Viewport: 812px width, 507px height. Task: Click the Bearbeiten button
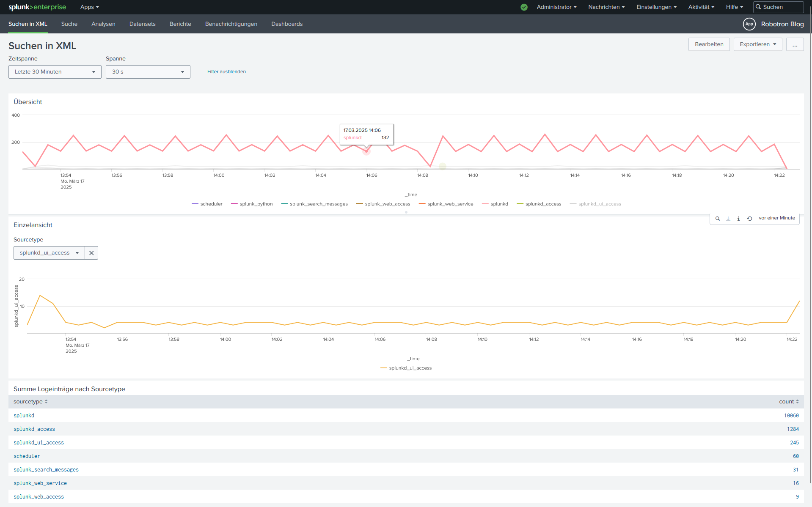click(709, 44)
